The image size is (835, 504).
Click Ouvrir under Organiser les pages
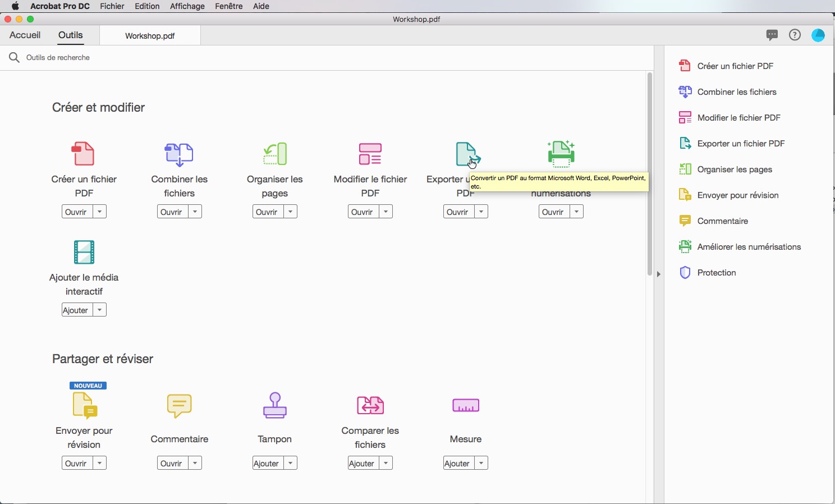[x=268, y=212]
